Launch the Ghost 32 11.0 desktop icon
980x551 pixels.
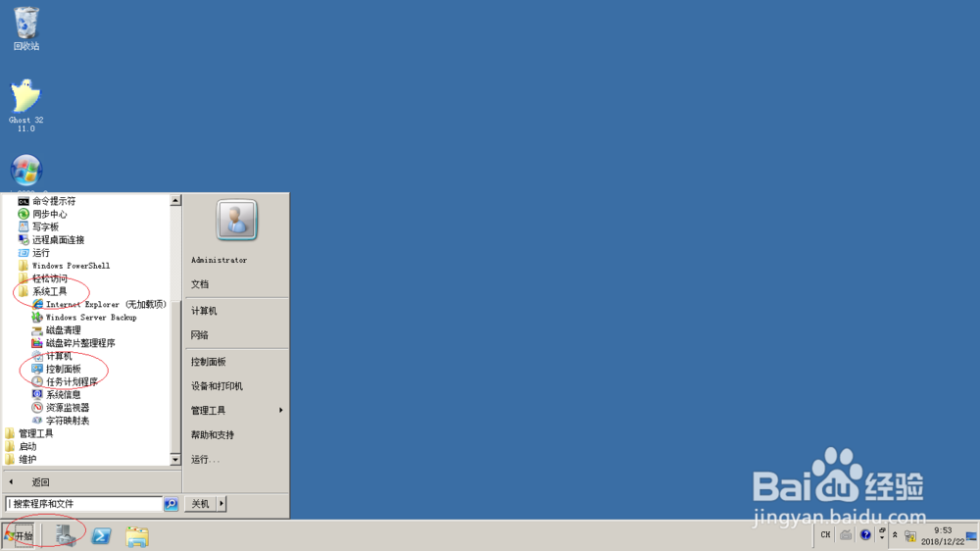[25, 105]
